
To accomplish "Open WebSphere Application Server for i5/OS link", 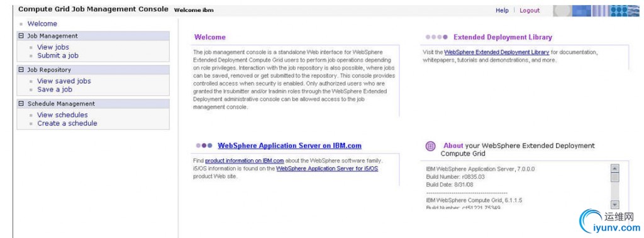I will (x=327, y=169).
